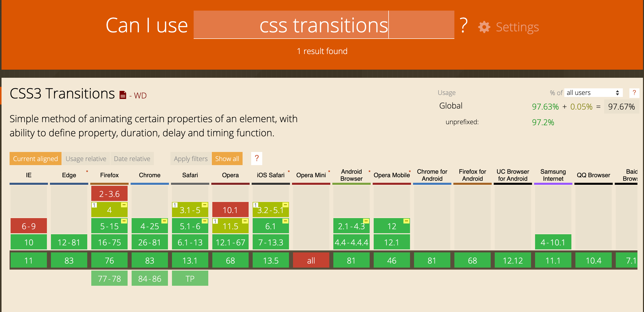Click the Safari TP version cell
This screenshot has height=312, width=644.
click(190, 278)
